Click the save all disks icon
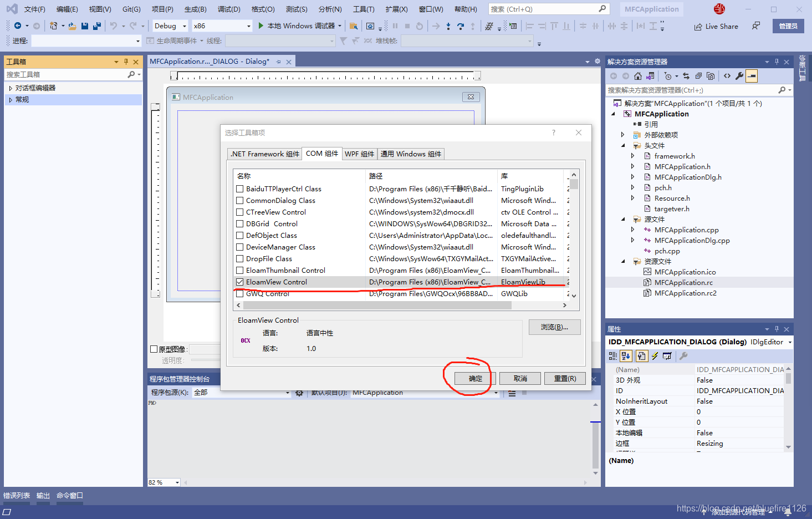The width and height of the screenshot is (812, 519). [97, 26]
